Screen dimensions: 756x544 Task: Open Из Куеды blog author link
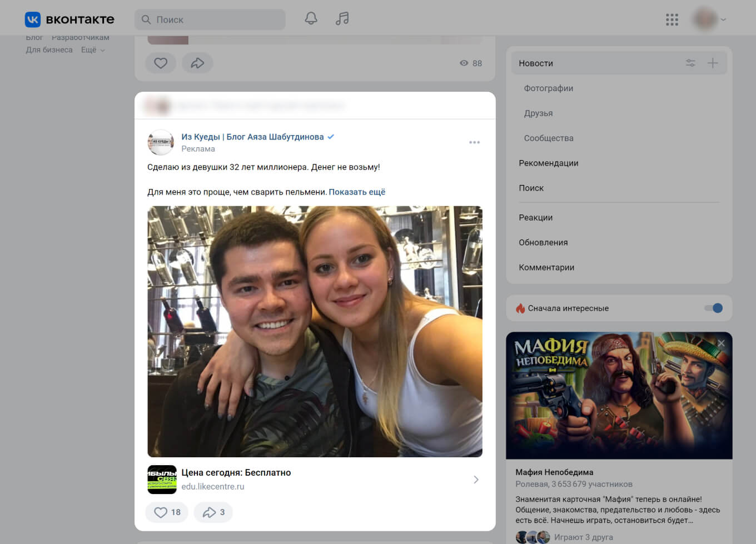pyautogui.click(x=252, y=137)
